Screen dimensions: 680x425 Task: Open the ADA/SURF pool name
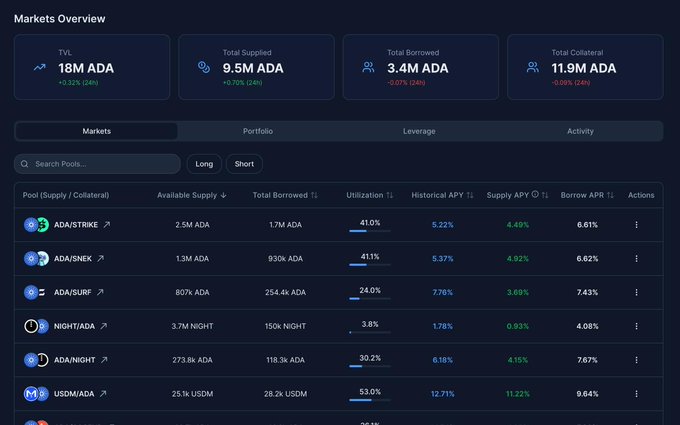pyautogui.click(x=72, y=292)
